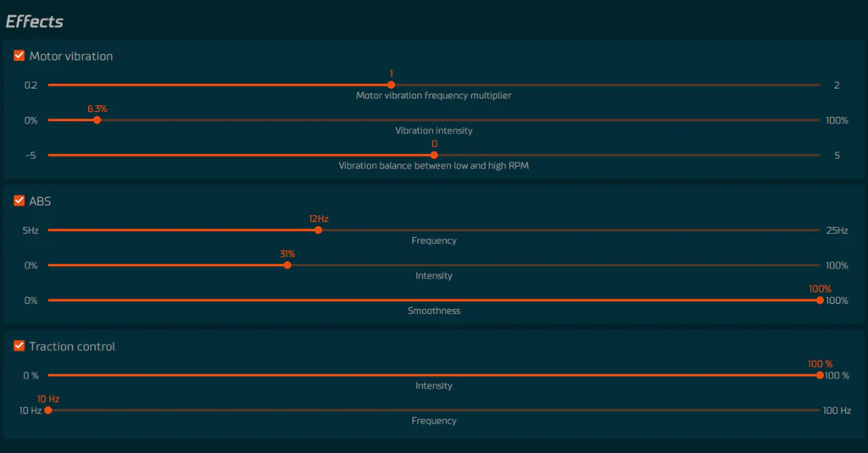Click the Motor vibration frequency multiplier slider handle

click(x=391, y=85)
